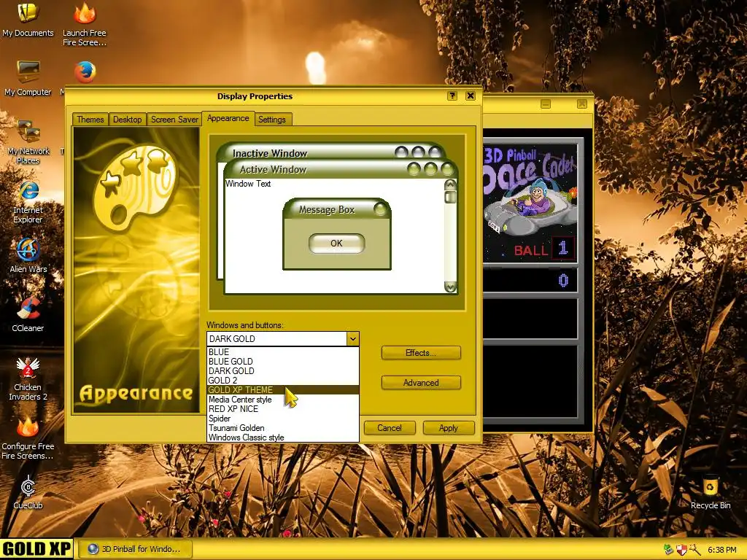Open the Effects... dialog button
This screenshot has width=747, height=560.
[421, 353]
